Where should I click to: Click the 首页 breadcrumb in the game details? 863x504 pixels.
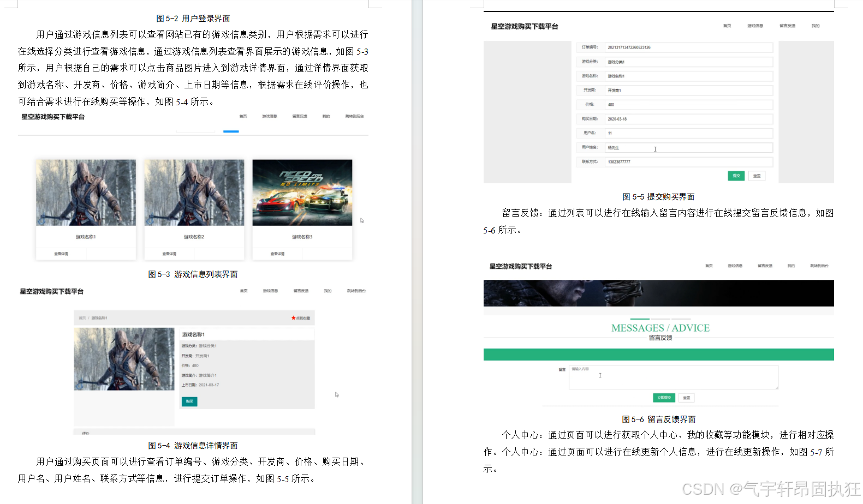click(82, 318)
